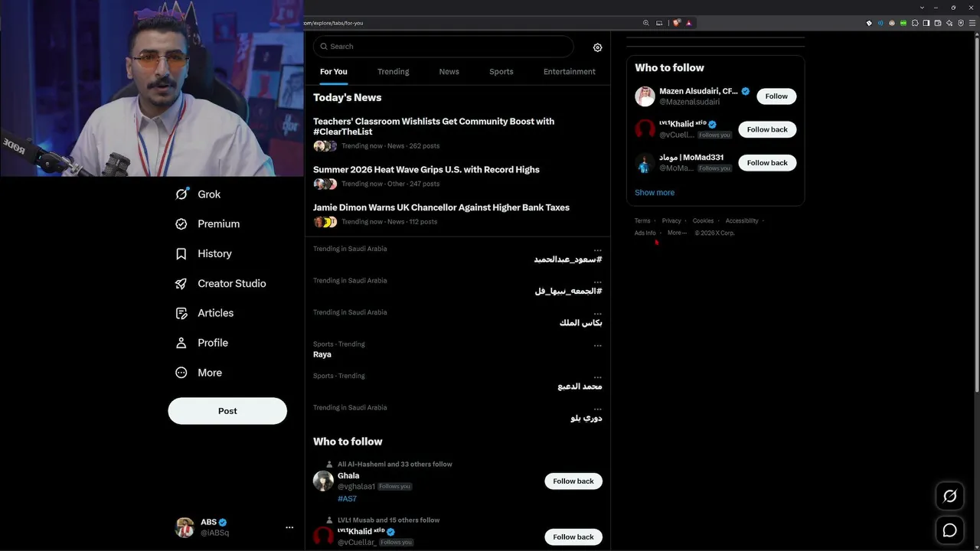Follow back MoMad331

pyautogui.click(x=767, y=163)
